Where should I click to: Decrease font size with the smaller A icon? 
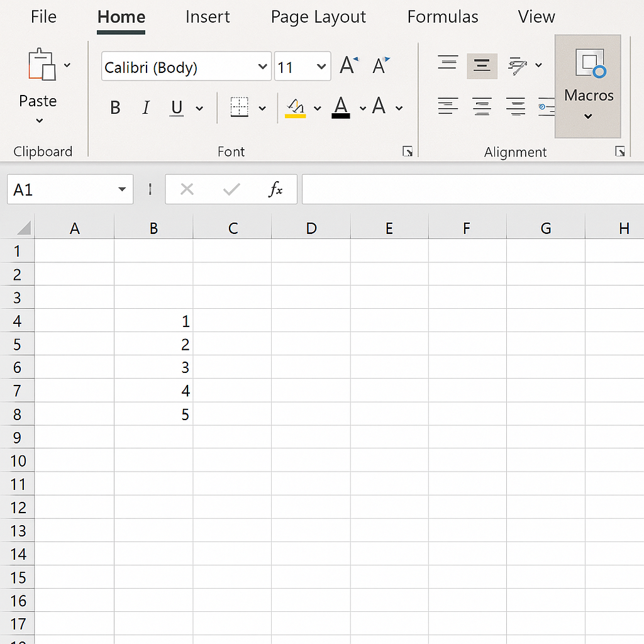381,65
